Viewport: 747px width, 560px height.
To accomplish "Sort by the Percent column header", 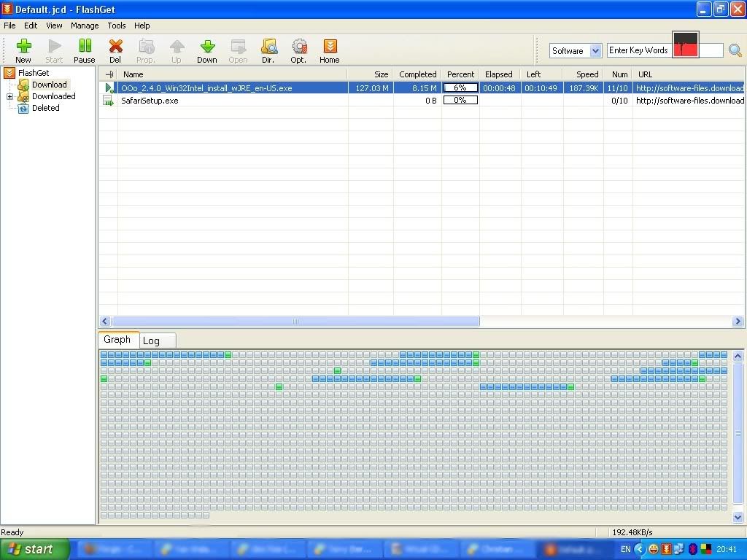I will [x=460, y=74].
